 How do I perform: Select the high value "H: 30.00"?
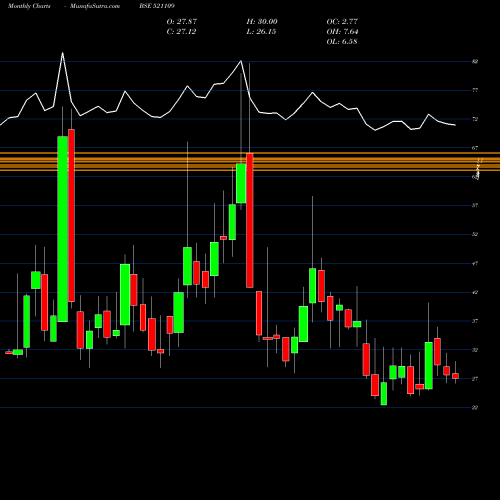click(262, 22)
